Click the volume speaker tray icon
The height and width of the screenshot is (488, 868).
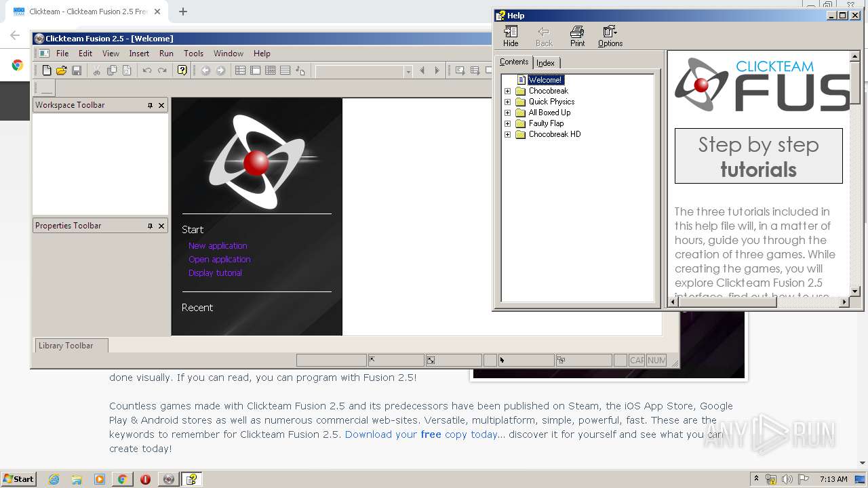[x=787, y=479]
